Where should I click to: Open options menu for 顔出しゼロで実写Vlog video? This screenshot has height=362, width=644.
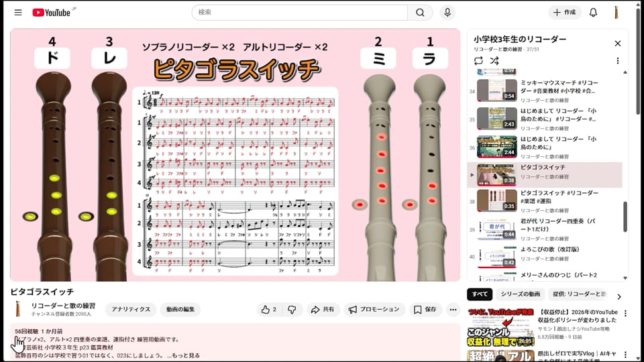[625, 355]
